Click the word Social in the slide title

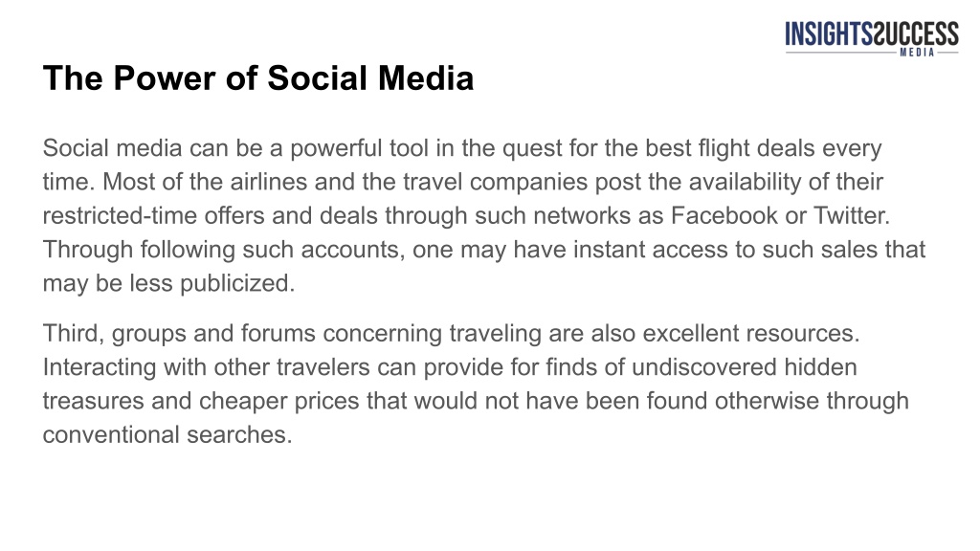pos(318,78)
